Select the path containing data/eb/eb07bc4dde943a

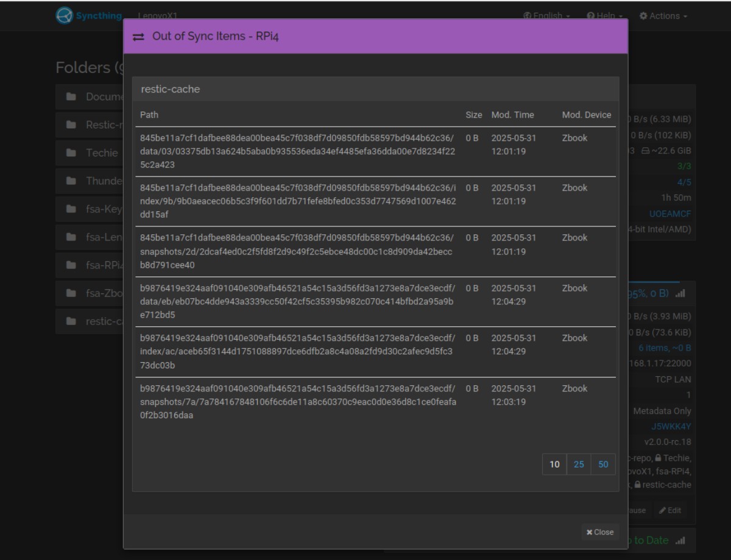pos(298,301)
